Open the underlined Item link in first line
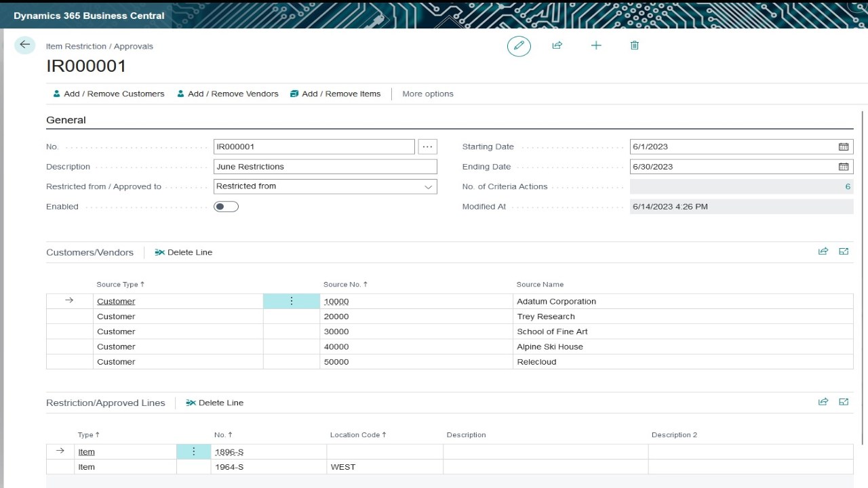This screenshot has height=488, width=868. coord(86,452)
